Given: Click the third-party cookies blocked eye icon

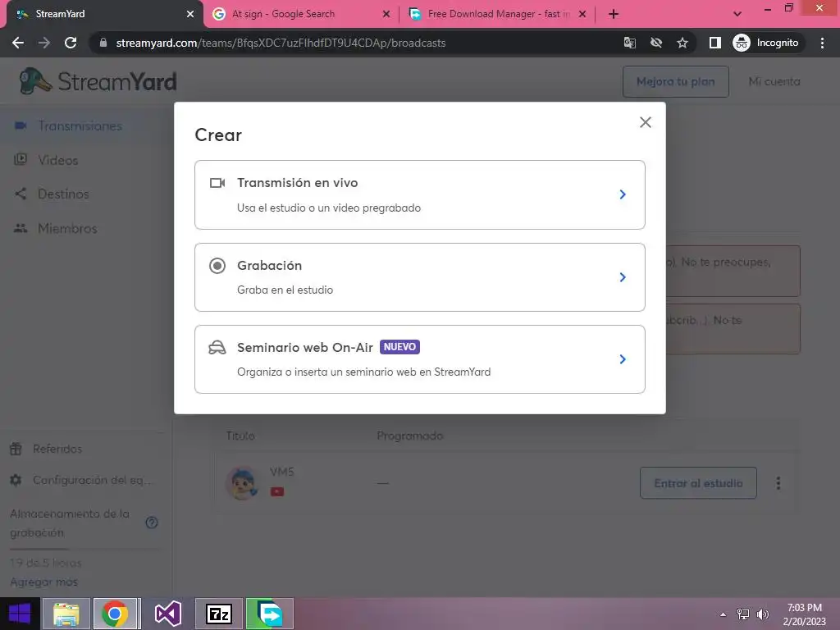Looking at the screenshot, I should [x=656, y=43].
